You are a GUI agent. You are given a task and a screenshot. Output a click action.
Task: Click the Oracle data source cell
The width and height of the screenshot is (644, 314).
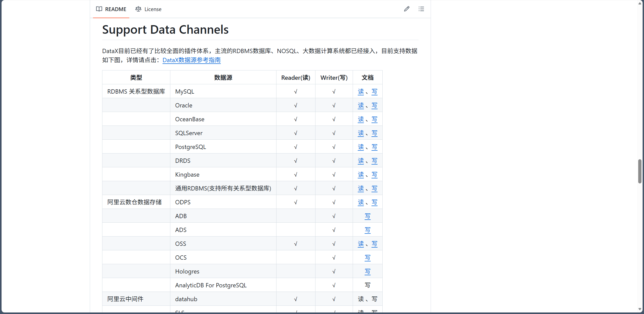pos(223,105)
